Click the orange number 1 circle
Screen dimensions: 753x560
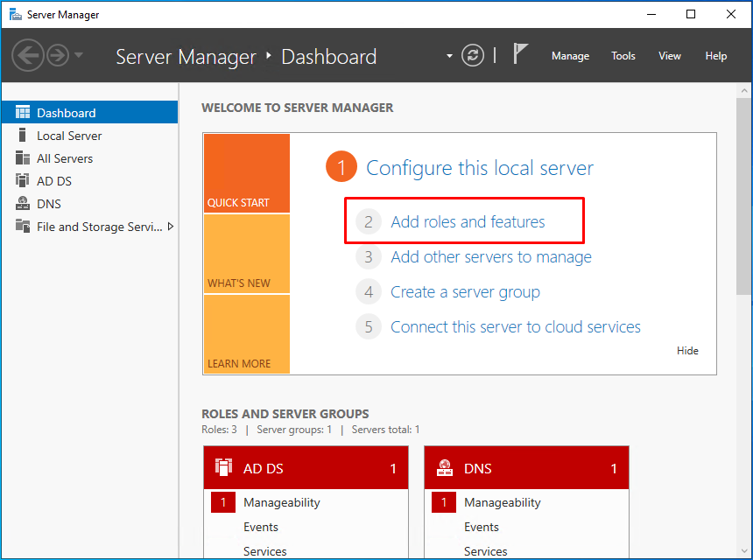click(341, 167)
